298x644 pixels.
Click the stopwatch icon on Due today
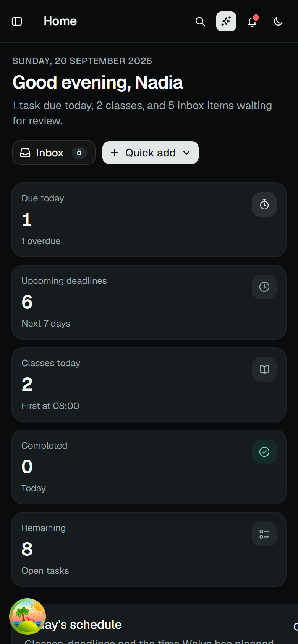(x=264, y=204)
